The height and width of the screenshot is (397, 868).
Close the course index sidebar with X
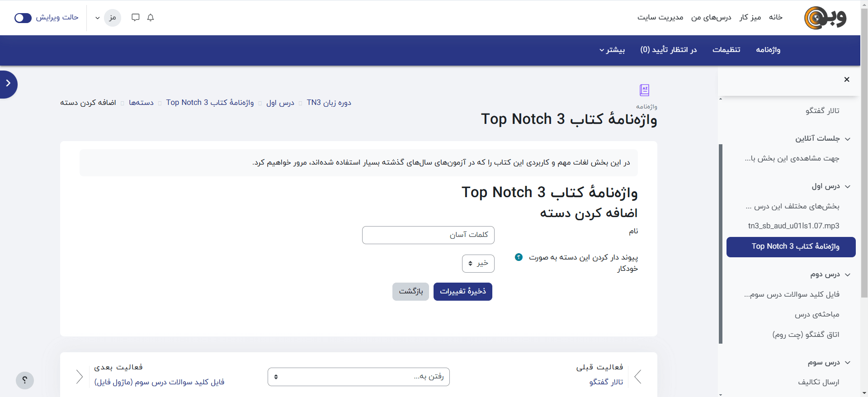point(846,80)
